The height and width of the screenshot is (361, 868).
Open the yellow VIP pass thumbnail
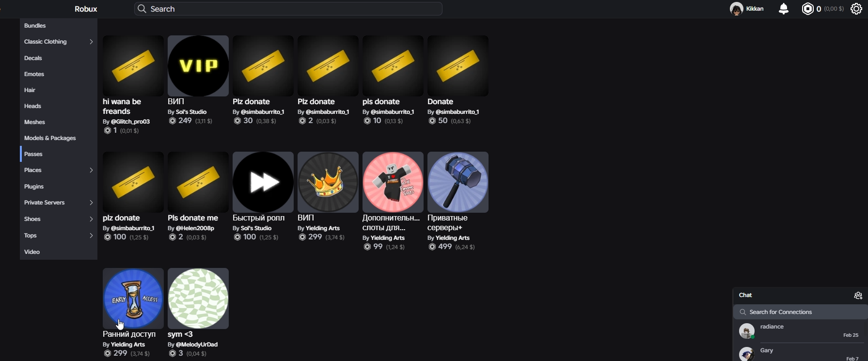(x=198, y=66)
